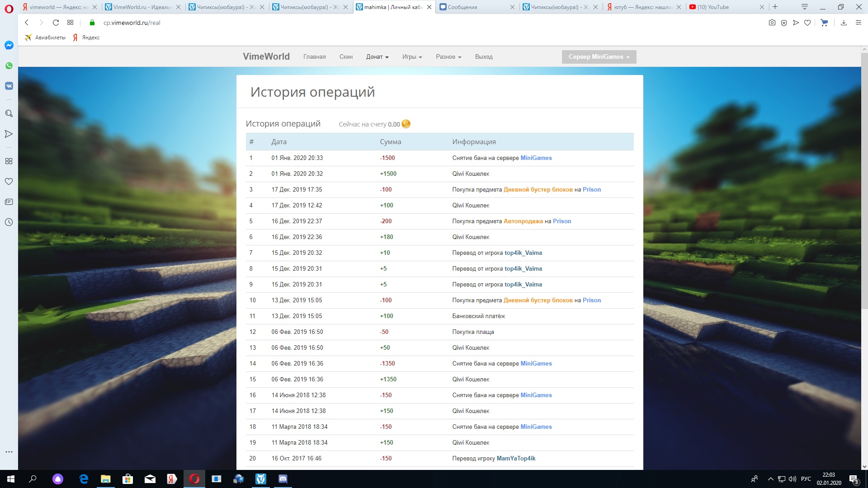868x488 pixels.
Task: Click the Скин navigation link
Action: (346, 56)
